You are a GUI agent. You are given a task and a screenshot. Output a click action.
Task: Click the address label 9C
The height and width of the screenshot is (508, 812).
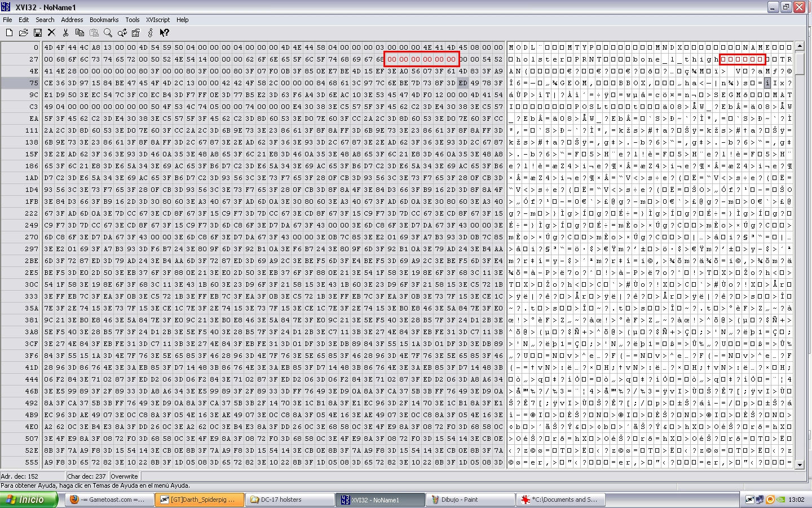pyautogui.click(x=34, y=95)
